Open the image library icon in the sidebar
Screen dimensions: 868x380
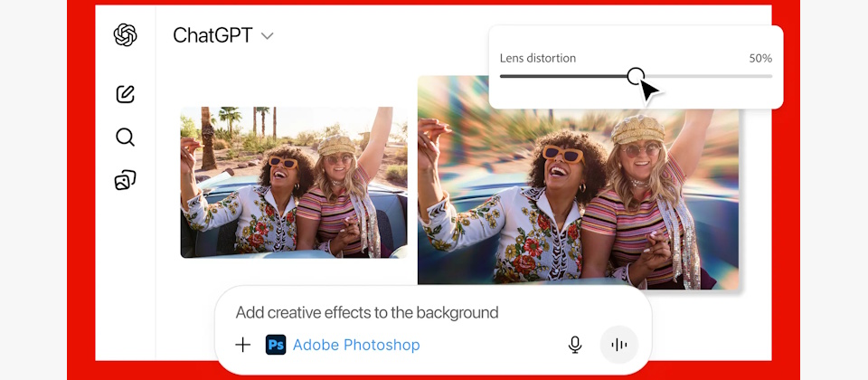click(125, 180)
